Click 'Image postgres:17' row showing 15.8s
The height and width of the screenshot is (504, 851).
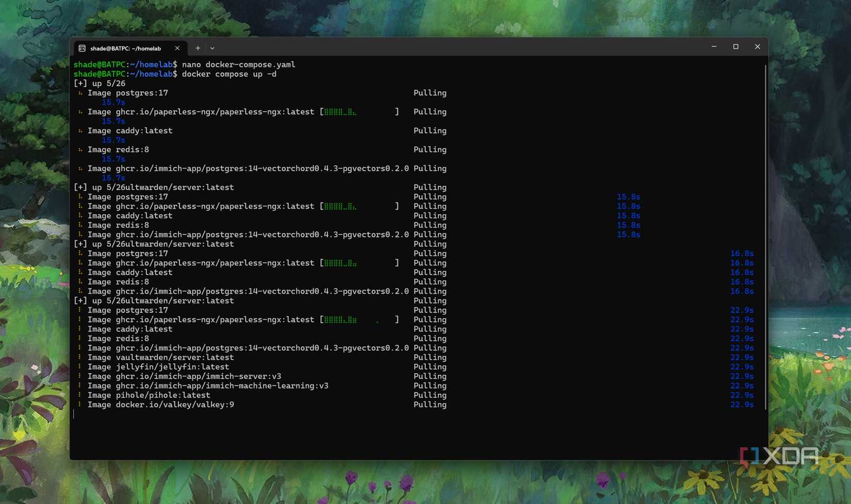(x=127, y=197)
